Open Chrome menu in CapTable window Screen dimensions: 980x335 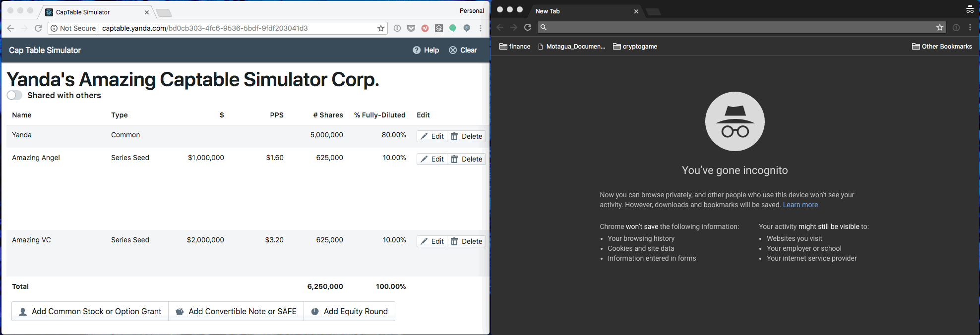pyautogui.click(x=481, y=28)
